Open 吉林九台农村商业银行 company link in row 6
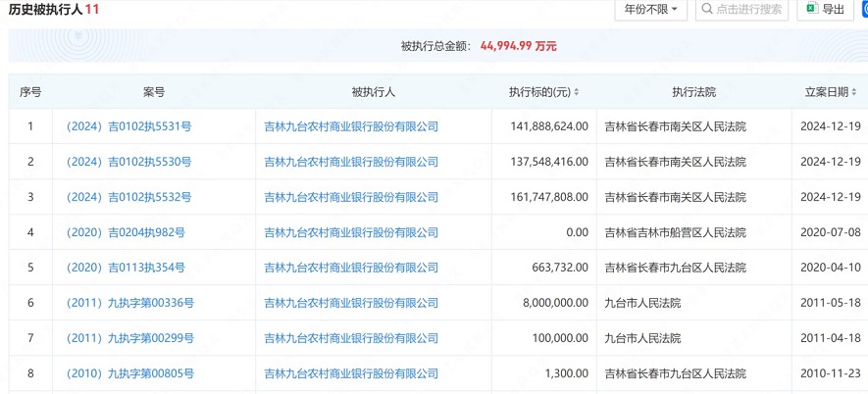Image resolution: width=868 pixels, height=394 pixels. 351,303
